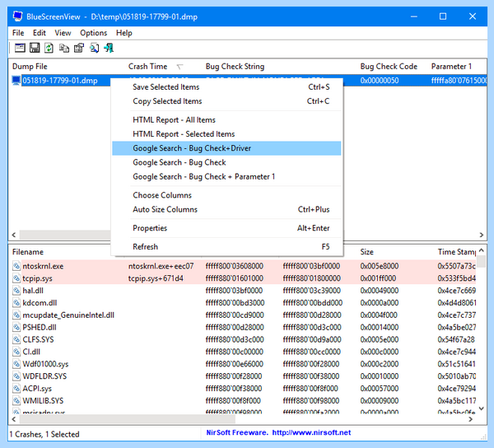
Task: Choose Refresh from context menu
Action: point(226,247)
